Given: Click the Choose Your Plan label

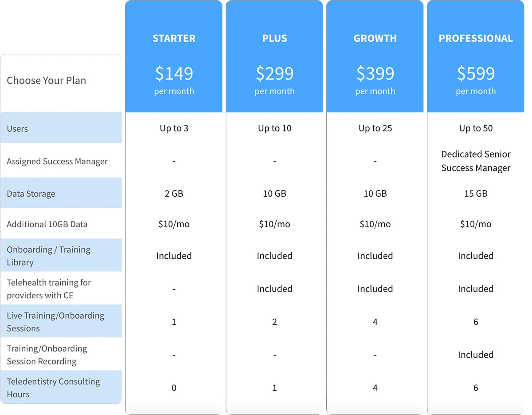Looking at the screenshot, I should 46,80.
